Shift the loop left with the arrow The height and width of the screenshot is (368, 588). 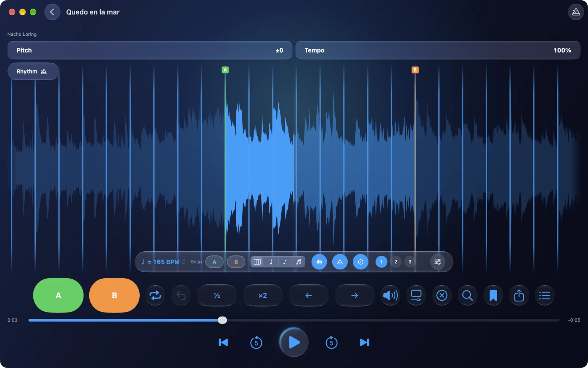pos(309,295)
